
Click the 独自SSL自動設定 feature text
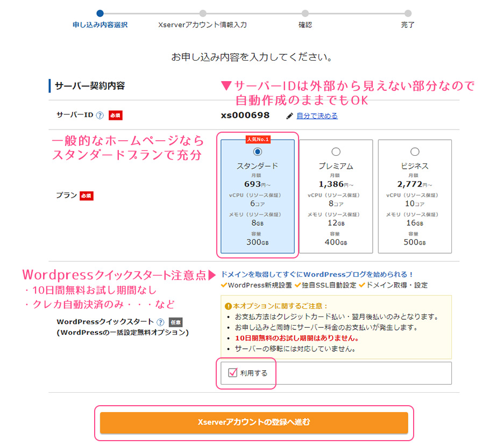[329, 285]
